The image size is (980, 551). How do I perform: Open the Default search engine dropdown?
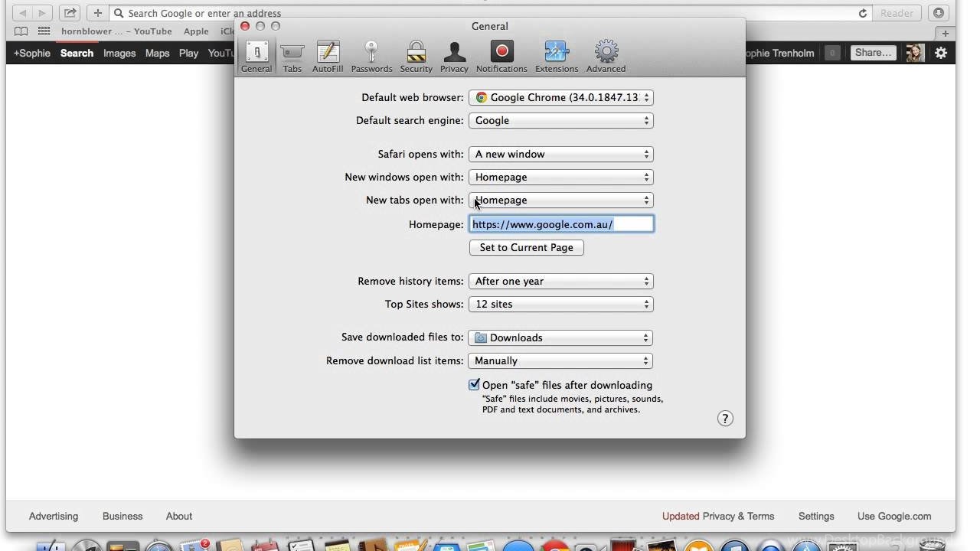click(x=561, y=120)
